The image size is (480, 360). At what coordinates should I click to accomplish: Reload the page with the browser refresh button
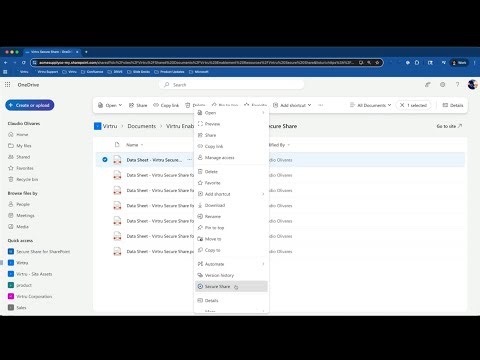tap(24, 62)
